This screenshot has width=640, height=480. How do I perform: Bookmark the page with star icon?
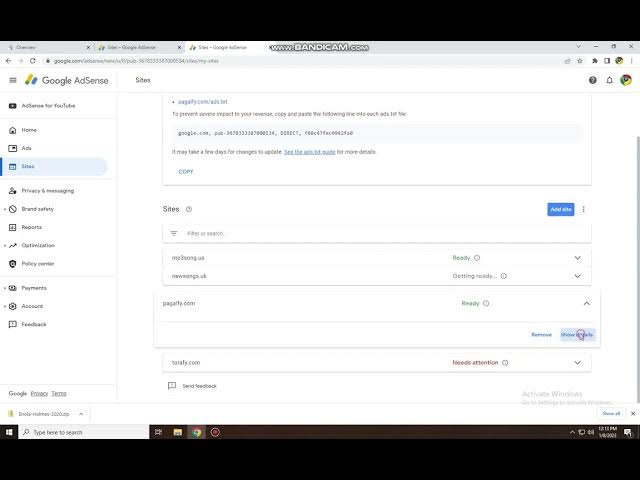[x=580, y=61]
